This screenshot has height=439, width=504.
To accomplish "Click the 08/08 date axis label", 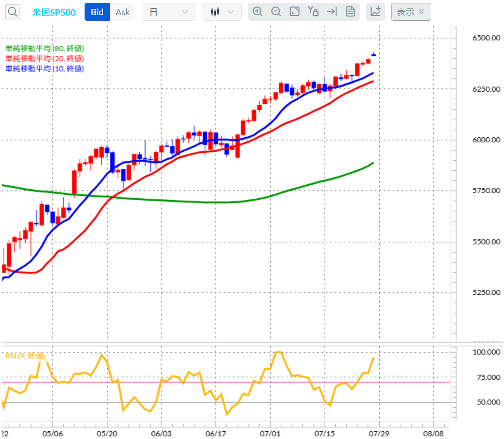I will point(433,434).
